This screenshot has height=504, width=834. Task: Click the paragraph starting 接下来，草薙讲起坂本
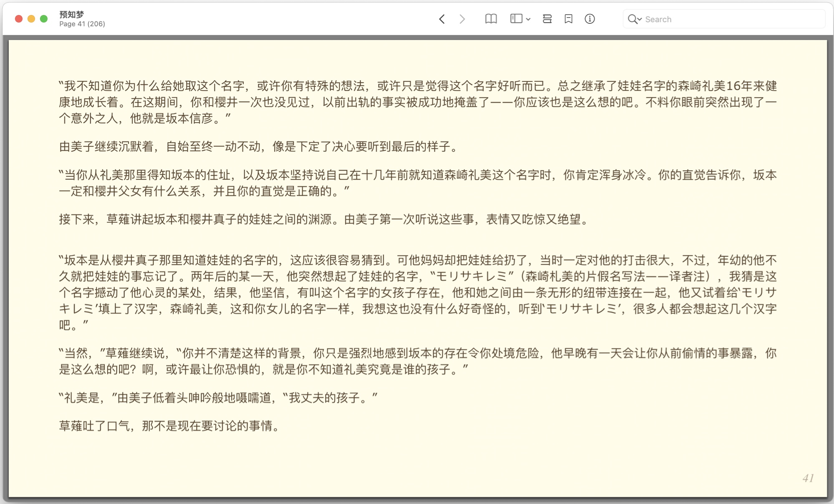tap(324, 219)
